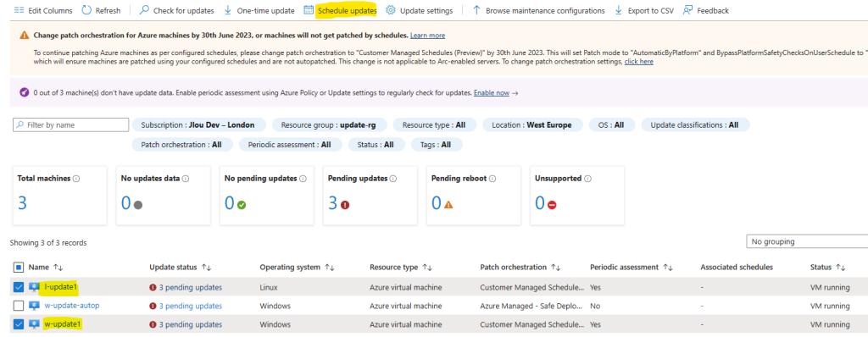Image resolution: width=868 pixels, height=337 pixels.
Task: Open Schedule updates calendar icon
Action: click(309, 10)
